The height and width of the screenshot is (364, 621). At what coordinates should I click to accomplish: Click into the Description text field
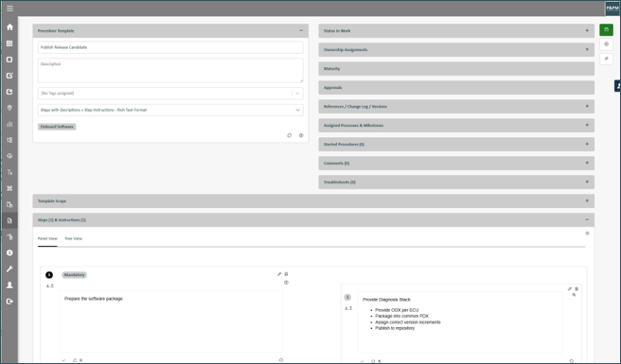170,70
